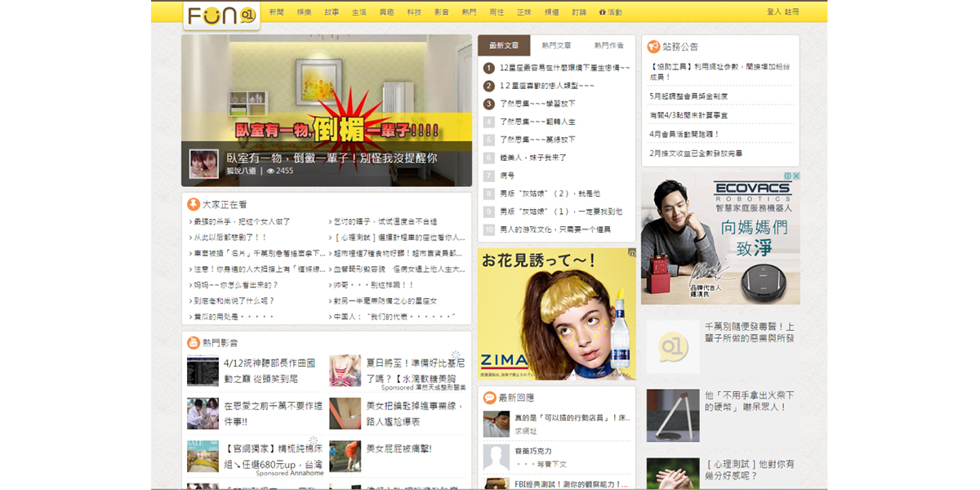Click the pin icon next to 大家正在看
The height and width of the screenshot is (490, 980).
[x=194, y=204]
